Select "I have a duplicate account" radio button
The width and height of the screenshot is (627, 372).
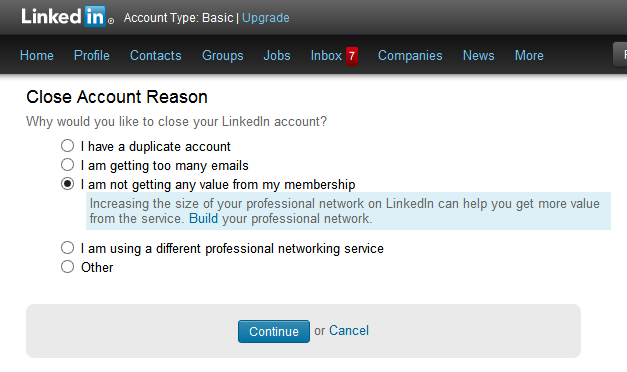[68, 146]
